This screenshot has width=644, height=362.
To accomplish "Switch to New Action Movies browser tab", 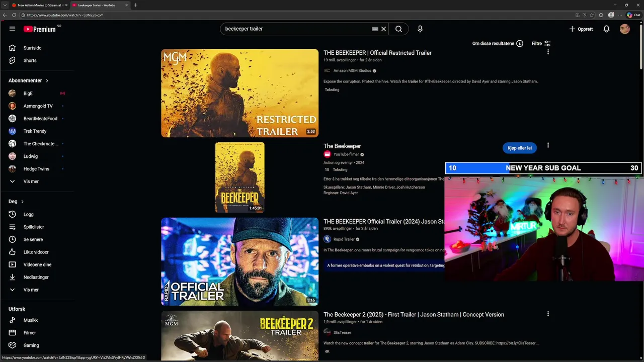I will pos(39,5).
